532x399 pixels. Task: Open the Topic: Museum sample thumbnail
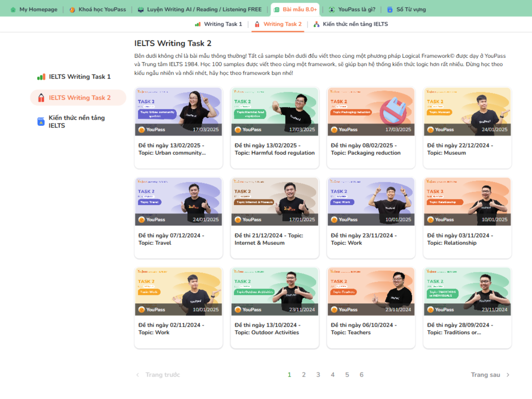[467, 112]
